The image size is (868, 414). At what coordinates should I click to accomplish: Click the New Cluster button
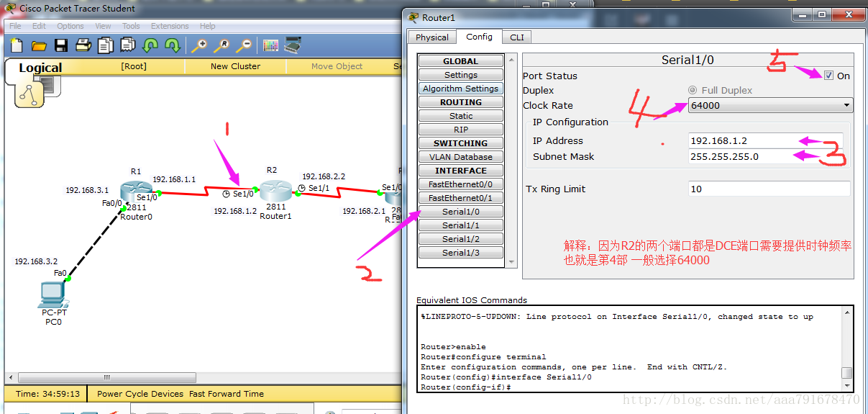click(235, 66)
